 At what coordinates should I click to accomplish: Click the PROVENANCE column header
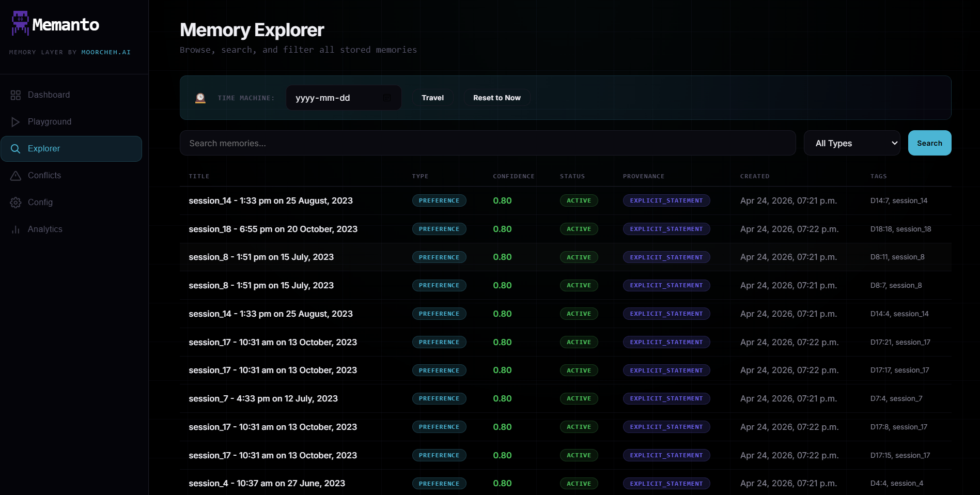(x=644, y=176)
